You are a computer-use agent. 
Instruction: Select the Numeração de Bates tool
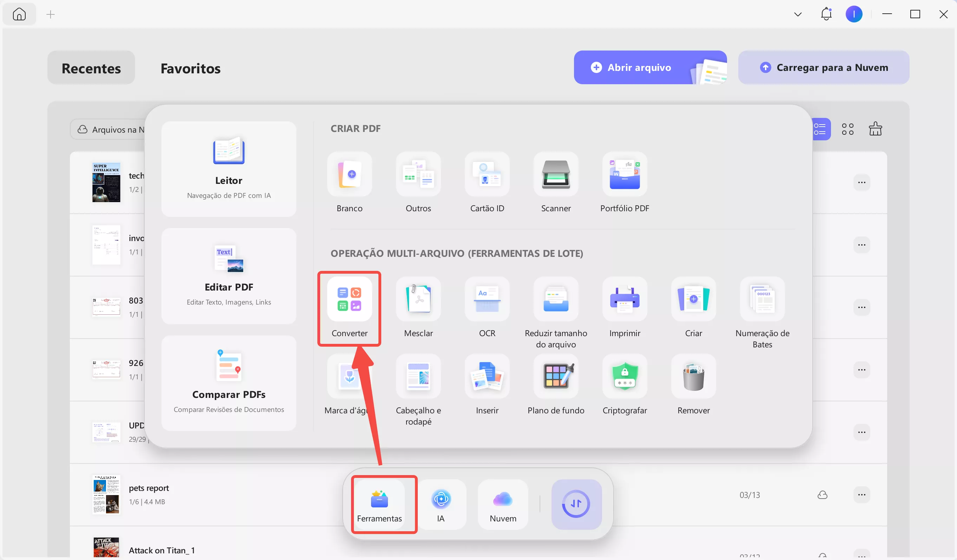pos(762,300)
